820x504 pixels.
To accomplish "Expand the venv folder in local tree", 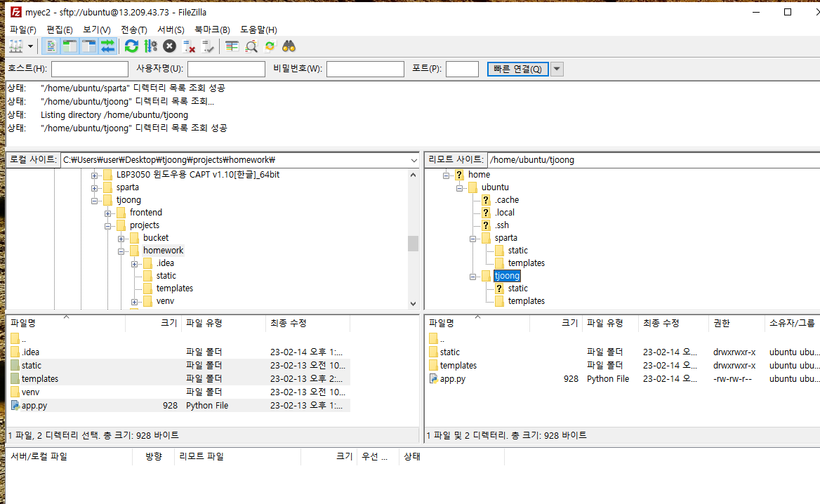I will tap(134, 303).
